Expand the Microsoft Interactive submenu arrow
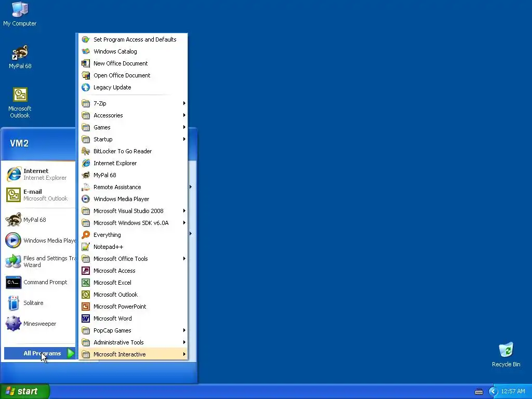The image size is (532, 399). point(184,354)
